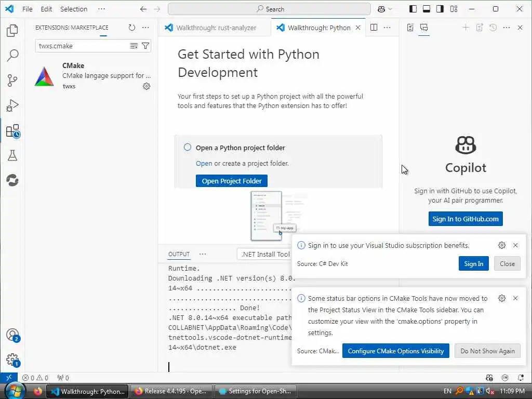Open manage gear for CMake extension

tap(146, 86)
